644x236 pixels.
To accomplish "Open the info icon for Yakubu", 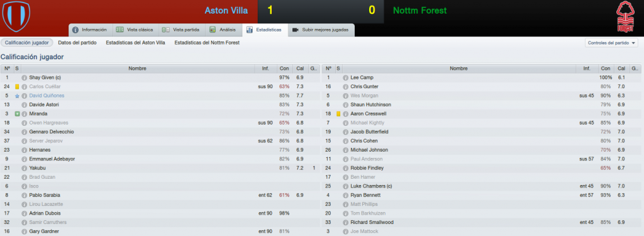I will click(x=25, y=168).
